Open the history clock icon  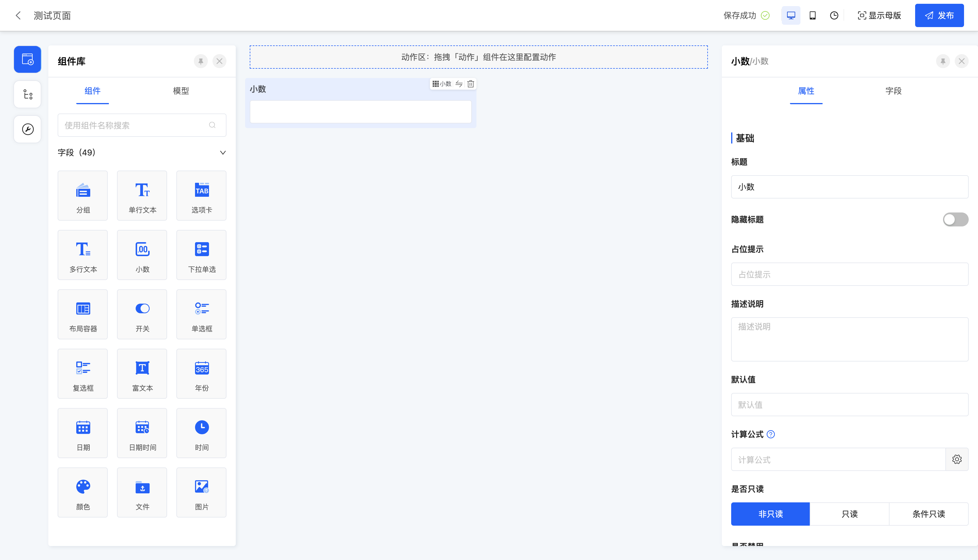click(834, 15)
